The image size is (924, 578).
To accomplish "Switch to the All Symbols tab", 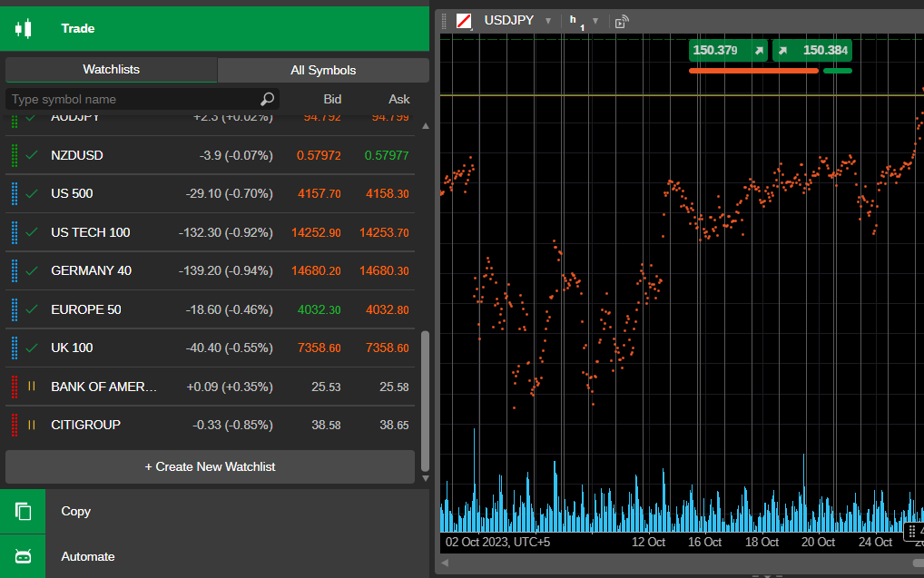I will point(323,70).
